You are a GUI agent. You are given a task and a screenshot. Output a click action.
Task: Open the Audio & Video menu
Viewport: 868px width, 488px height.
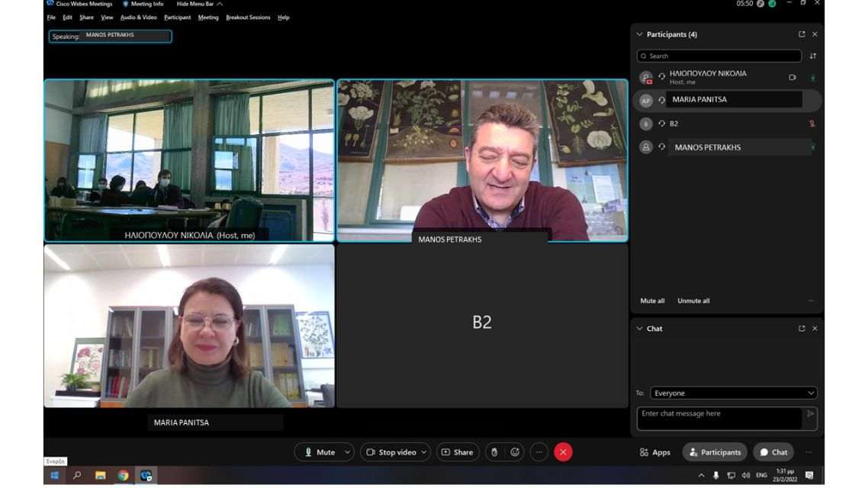(x=138, y=18)
